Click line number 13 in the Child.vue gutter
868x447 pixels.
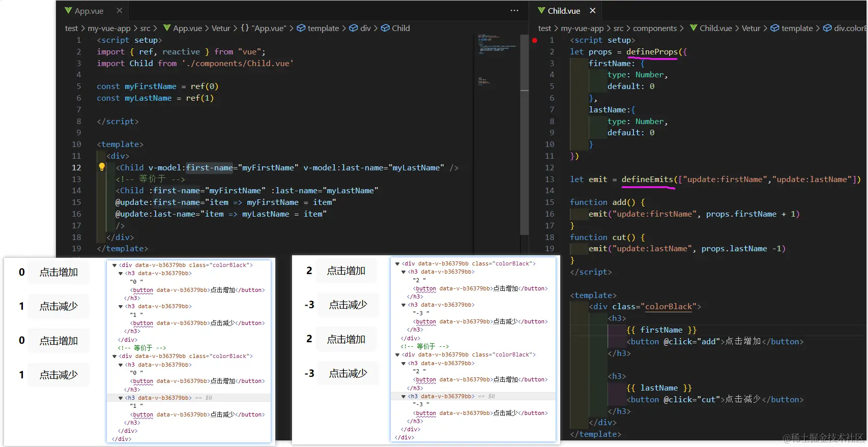pos(549,179)
